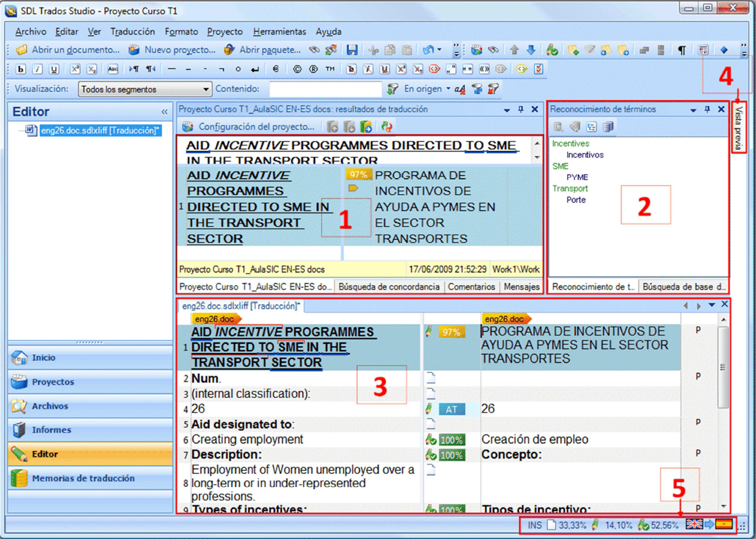Go to Informes view in sidebar
This screenshot has height=539, width=756.
90,430
